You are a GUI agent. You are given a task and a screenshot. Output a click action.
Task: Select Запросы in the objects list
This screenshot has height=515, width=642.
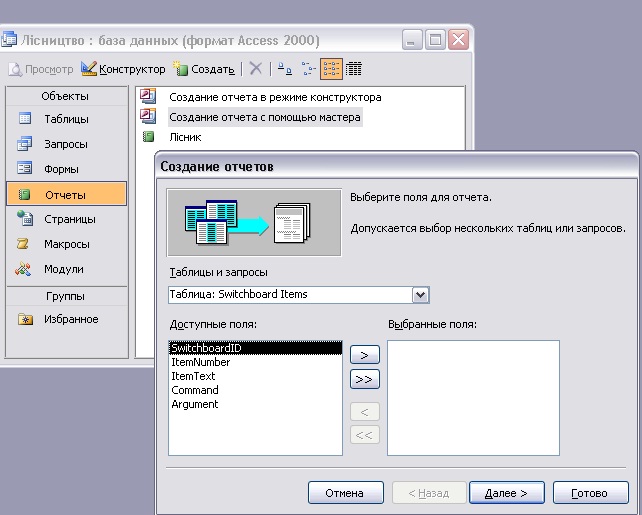click(x=66, y=144)
